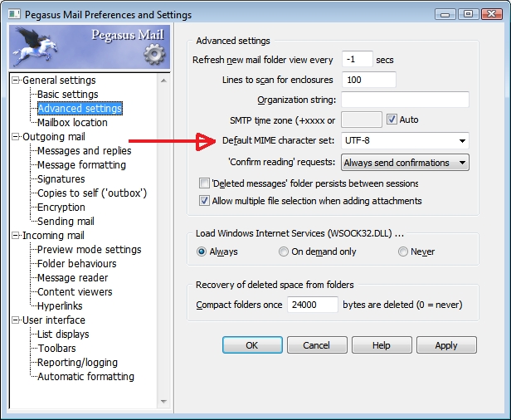Click the Apply button
511x420 pixels.
(446, 345)
